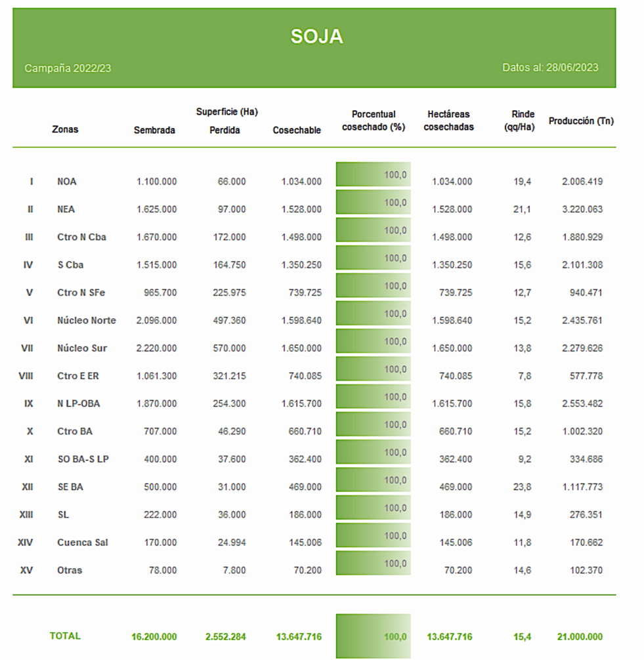Viewport: 644px width, 660px height.
Task: Select the total sown area 16.200.000
Action: (154, 636)
